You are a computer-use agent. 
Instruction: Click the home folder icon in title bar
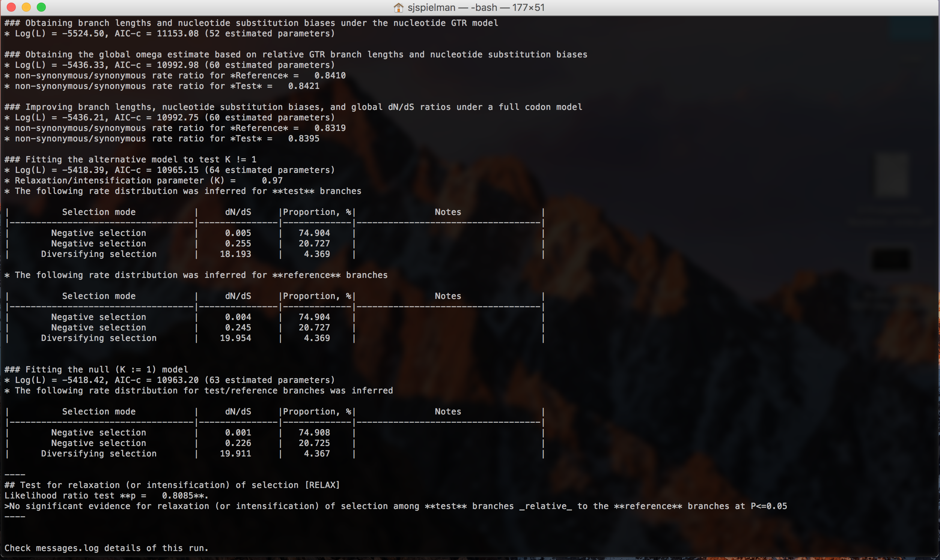pos(398,8)
